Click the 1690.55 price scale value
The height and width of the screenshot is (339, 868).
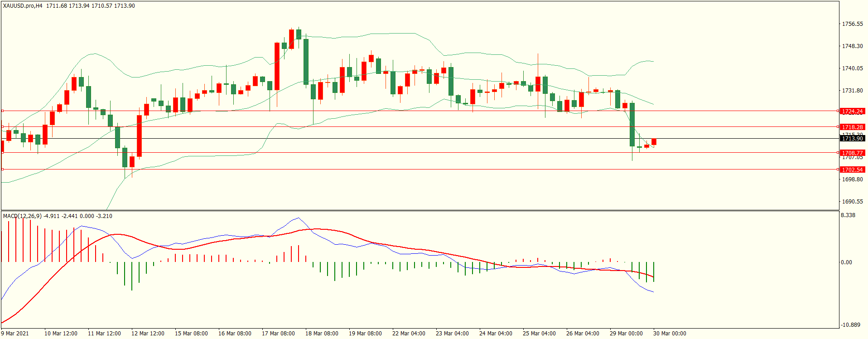click(852, 202)
